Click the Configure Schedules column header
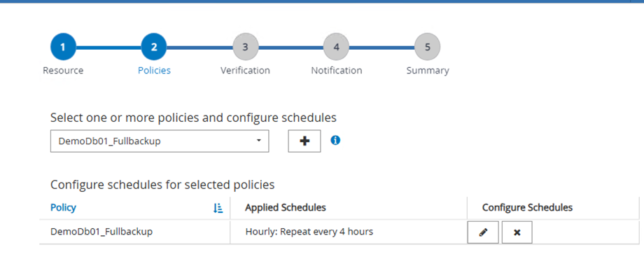 pyautogui.click(x=527, y=208)
